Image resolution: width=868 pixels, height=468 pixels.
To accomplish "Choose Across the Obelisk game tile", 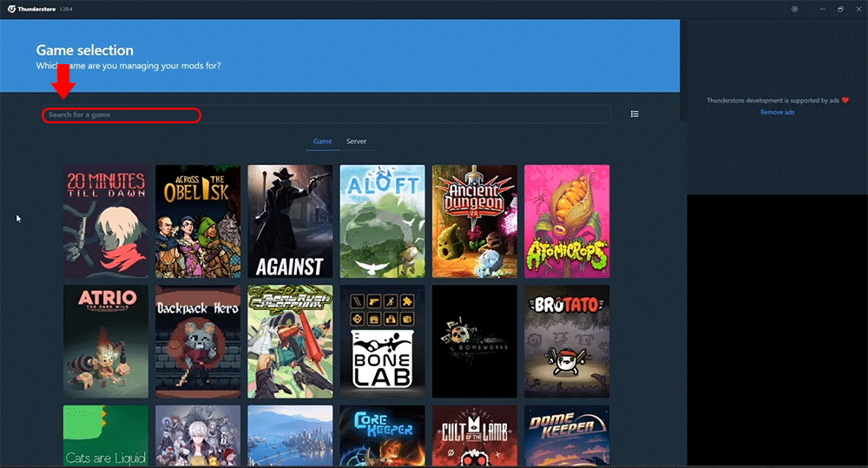I will [x=198, y=221].
